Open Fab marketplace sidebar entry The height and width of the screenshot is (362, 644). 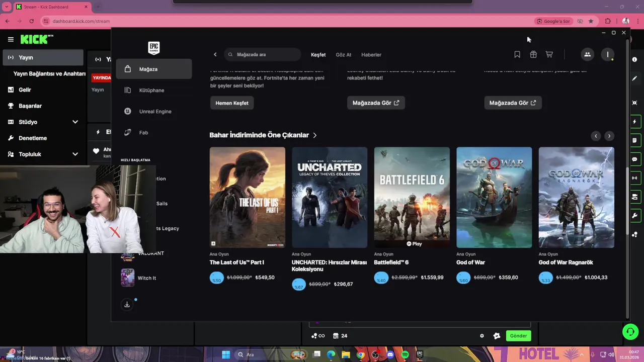153,132
